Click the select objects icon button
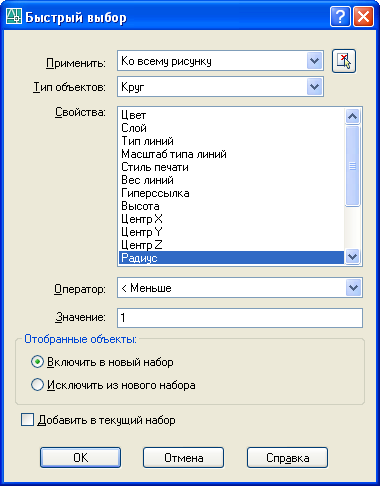The height and width of the screenshot is (486, 380). point(344,61)
